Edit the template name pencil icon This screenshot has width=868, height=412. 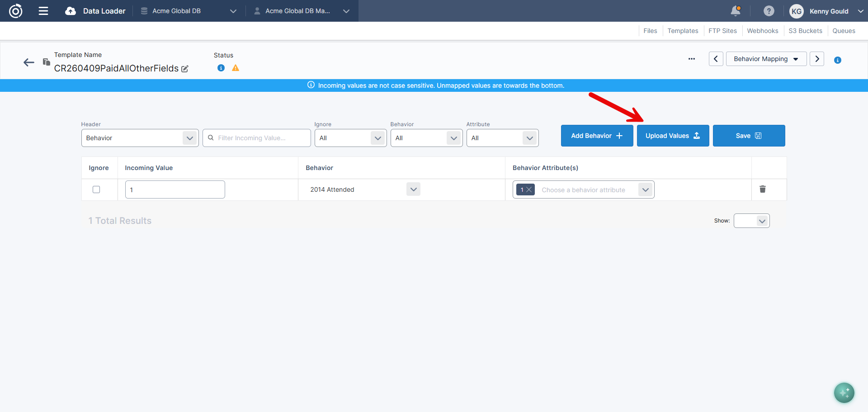(x=185, y=69)
